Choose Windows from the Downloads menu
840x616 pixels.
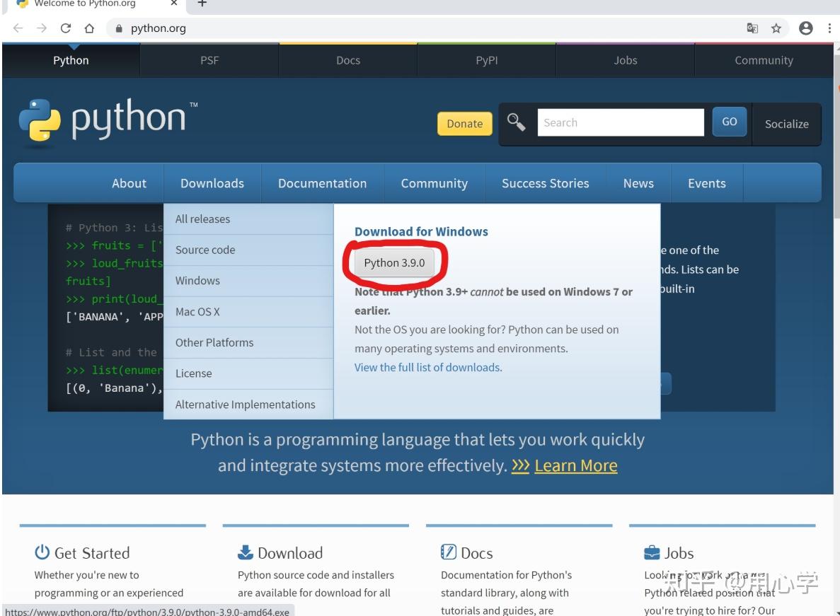tap(197, 280)
